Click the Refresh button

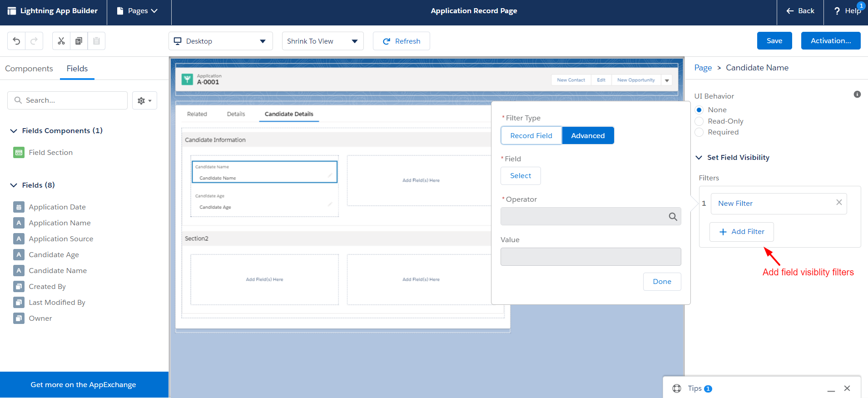402,41
